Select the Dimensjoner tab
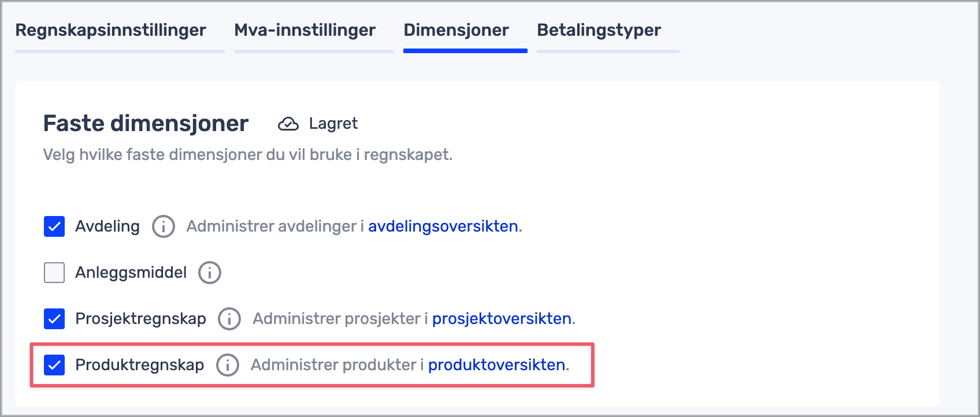 [x=456, y=30]
